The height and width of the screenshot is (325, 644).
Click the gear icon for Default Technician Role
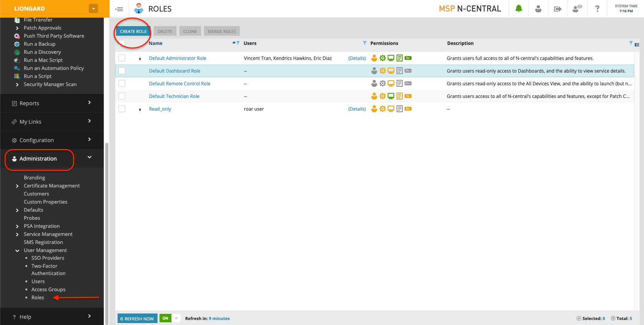383,96
